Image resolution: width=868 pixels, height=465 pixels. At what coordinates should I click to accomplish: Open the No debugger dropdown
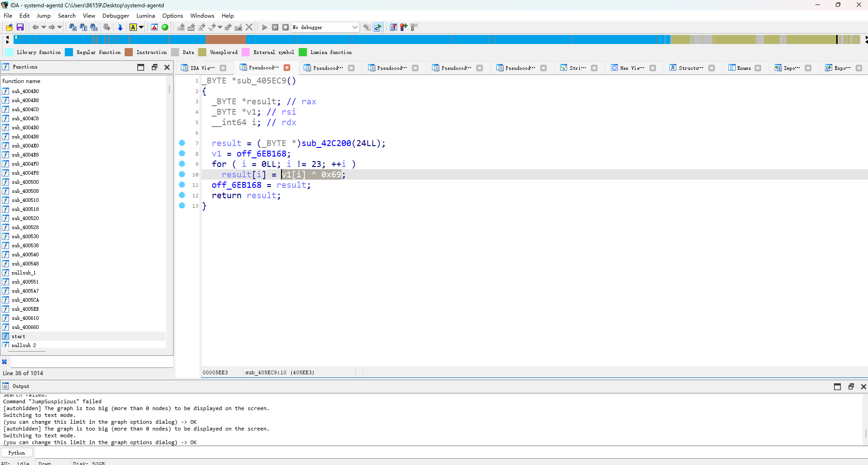pos(325,27)
